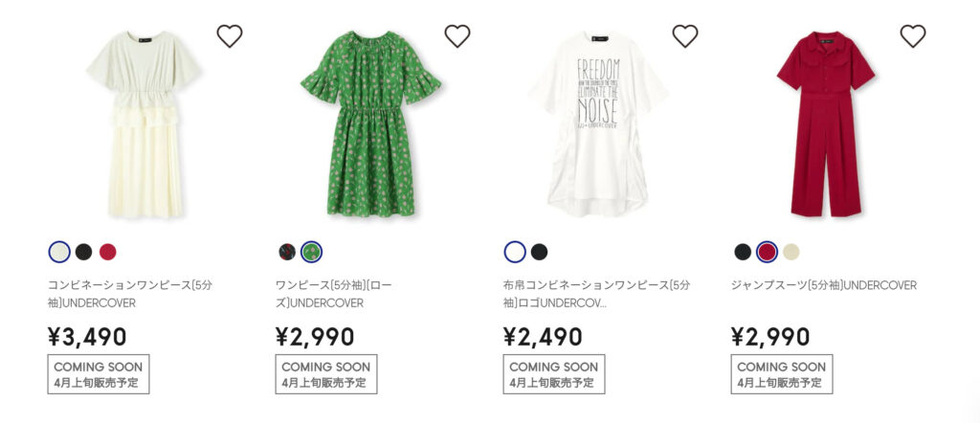Select green rose pattern swatch
The image size is (980, 423).
[311, 252]
